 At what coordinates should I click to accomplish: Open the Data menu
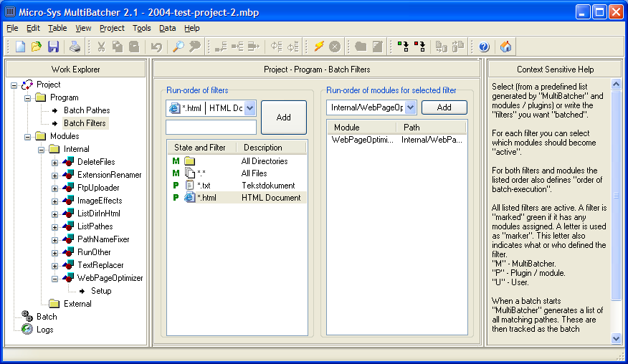(x=168, y=28)
